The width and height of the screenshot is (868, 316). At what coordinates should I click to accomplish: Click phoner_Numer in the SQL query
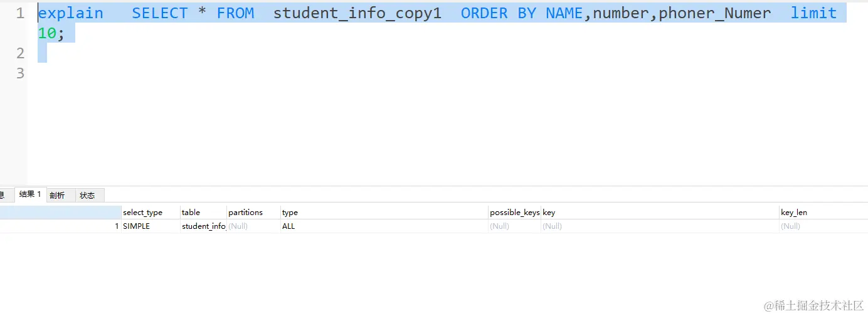pos(715,13)
